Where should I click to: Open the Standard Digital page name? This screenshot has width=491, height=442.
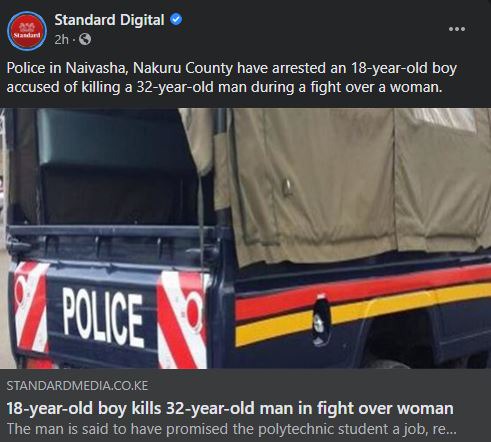click(109, 20)
